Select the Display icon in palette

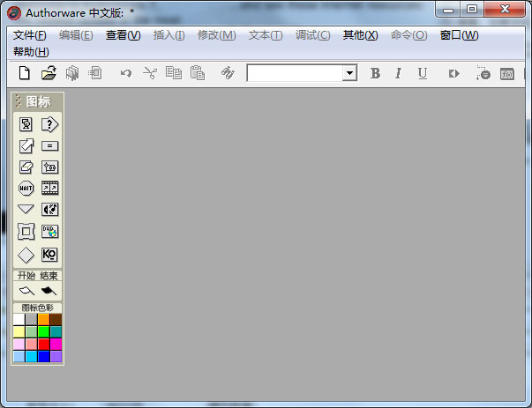tap(26, 124)
